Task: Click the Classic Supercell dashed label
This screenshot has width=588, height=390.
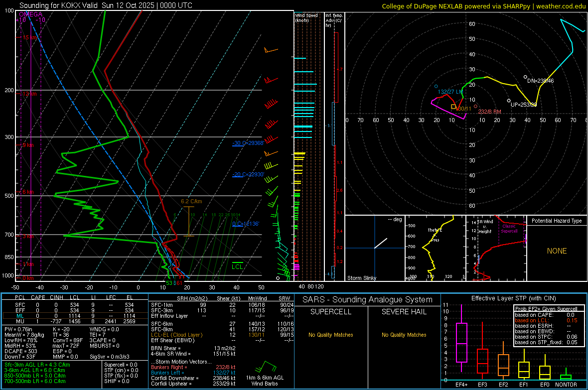Action: [509, 229]
